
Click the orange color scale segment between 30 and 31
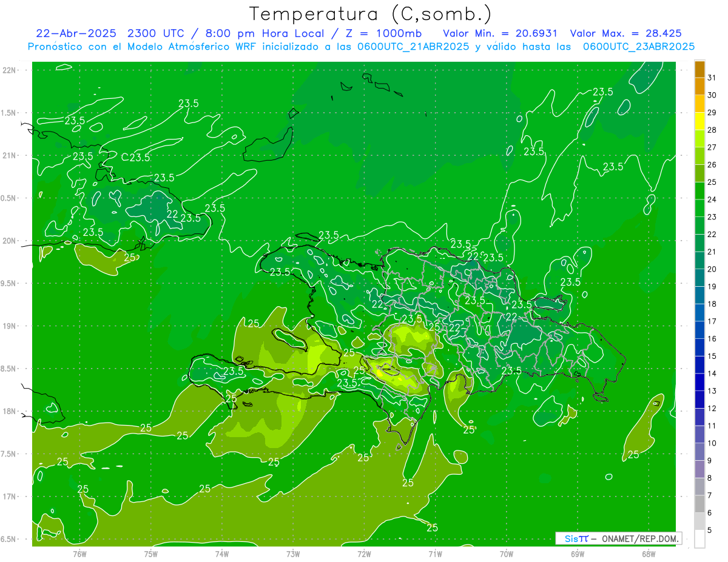coord(699,87)
